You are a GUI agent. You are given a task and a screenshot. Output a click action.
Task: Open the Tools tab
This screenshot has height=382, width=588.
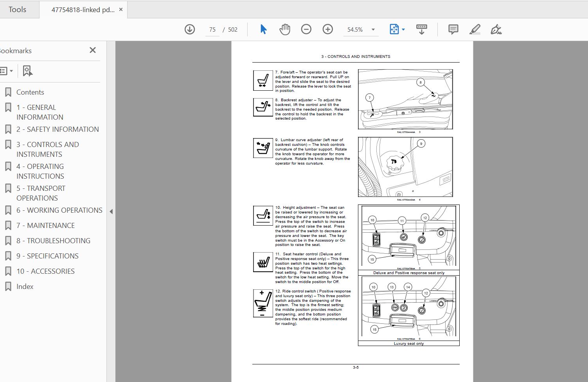pos(18,9)
